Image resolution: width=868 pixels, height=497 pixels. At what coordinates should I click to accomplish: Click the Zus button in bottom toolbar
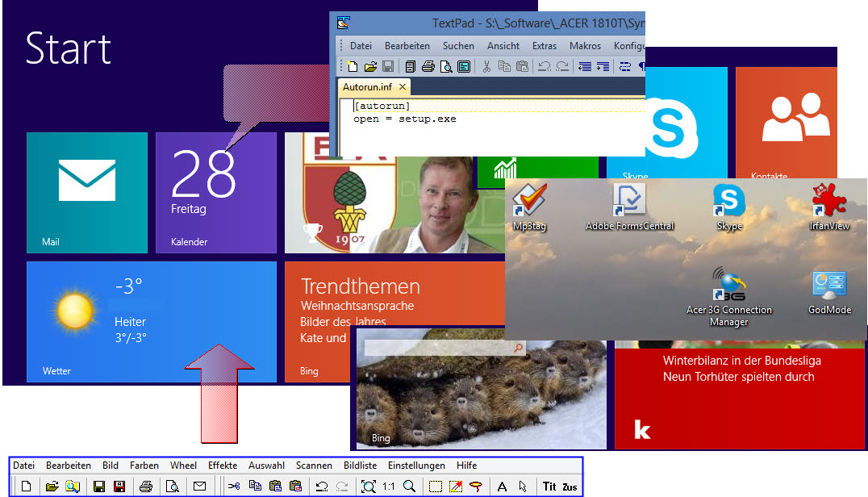point(570,487)
